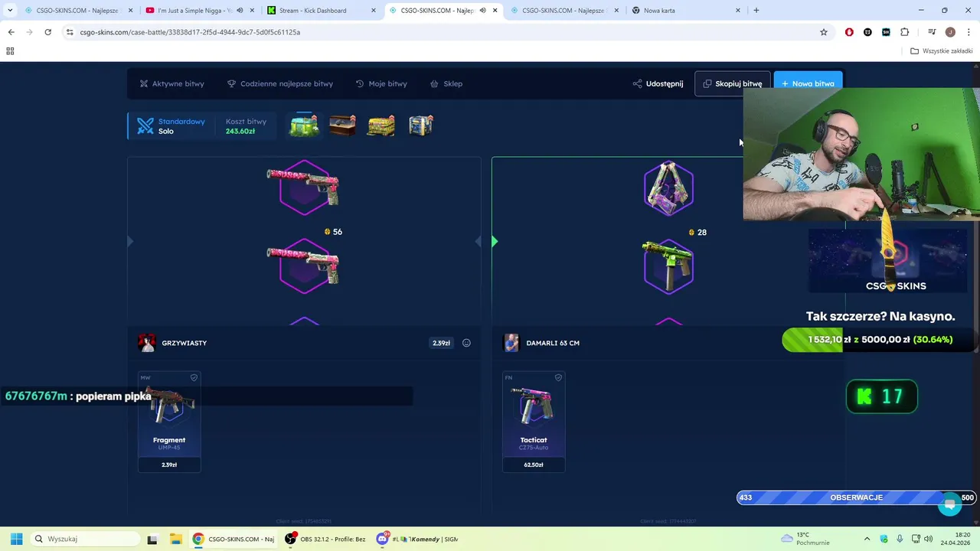Open the Sklep section
Screen dimensions: 980x551
(446, 83)
